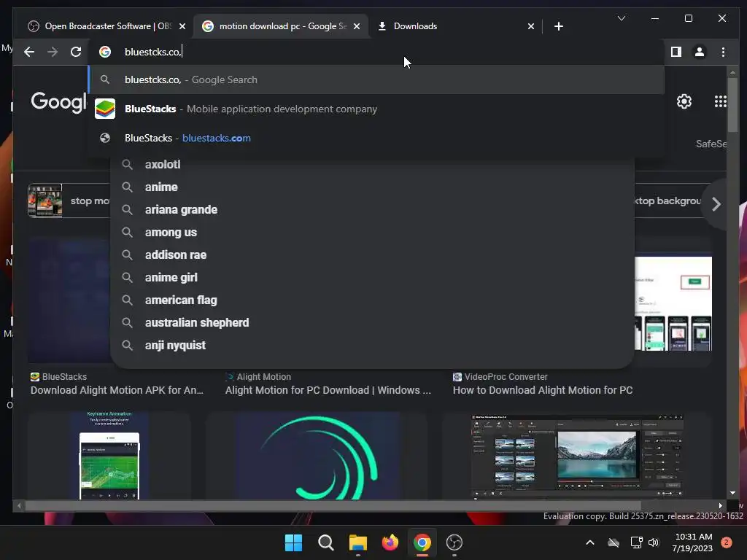Open 'Download Alight Motion APK for An...' link
The height and width of the screenshot is (560, 747).
coord(117,390)
